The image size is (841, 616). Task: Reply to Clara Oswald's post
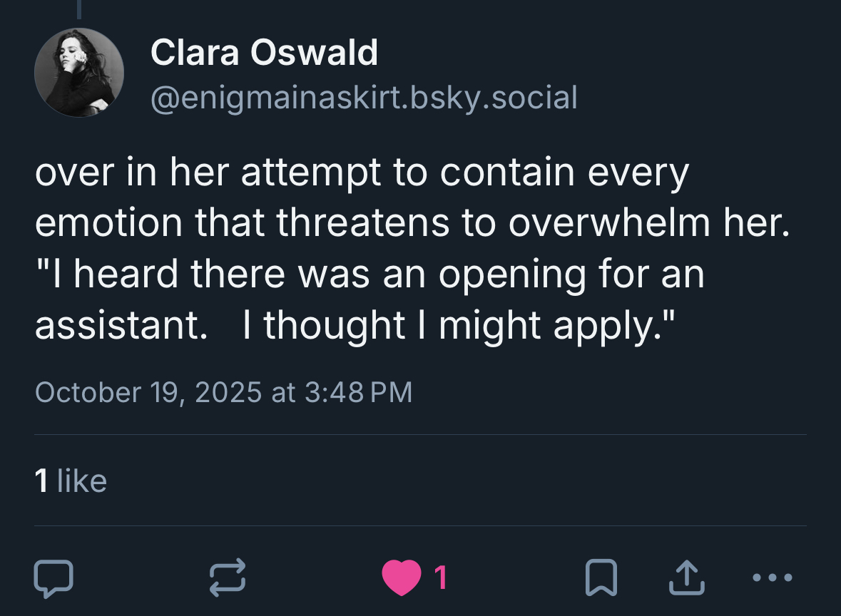tap(53, 577)
